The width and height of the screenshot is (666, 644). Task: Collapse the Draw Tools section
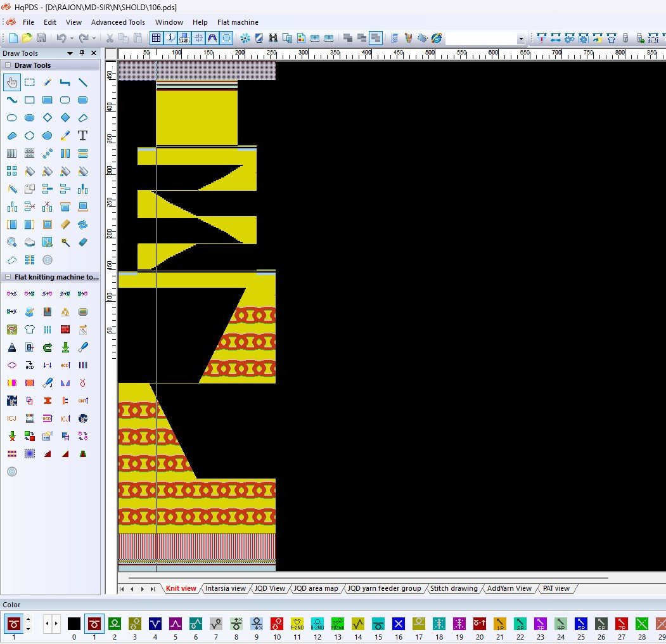tap(8, 65)
